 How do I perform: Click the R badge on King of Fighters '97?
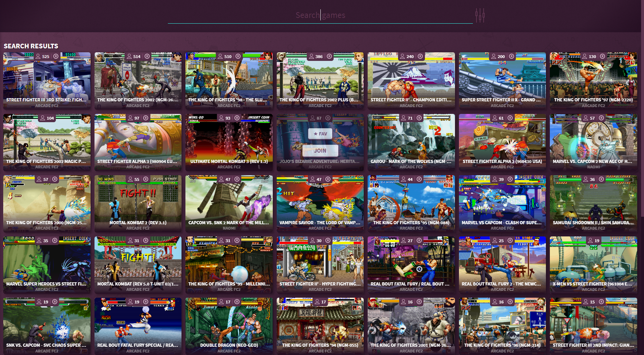tap(602, 57)
